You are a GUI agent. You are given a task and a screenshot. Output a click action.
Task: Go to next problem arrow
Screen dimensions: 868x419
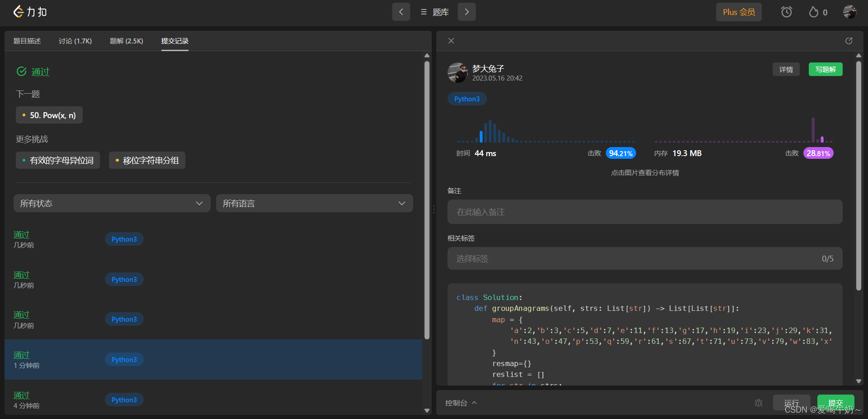point(467,12)
